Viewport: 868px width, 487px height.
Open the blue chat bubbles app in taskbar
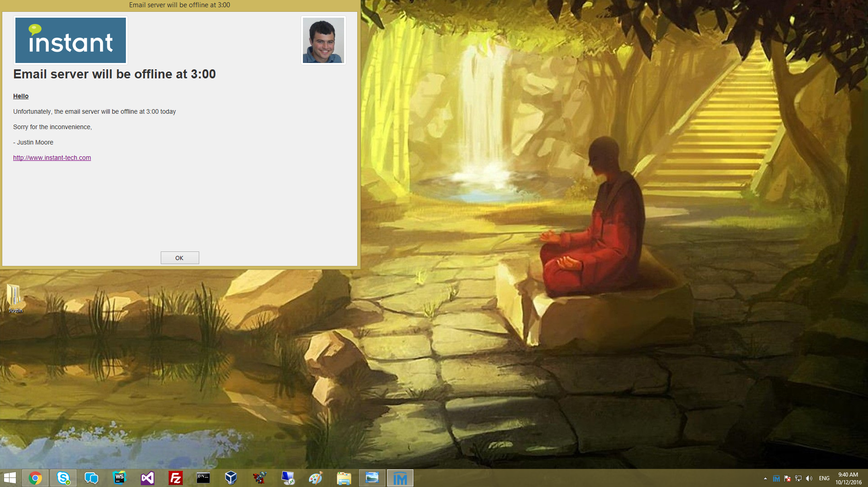pyautogui.click(x=91, y=478)
